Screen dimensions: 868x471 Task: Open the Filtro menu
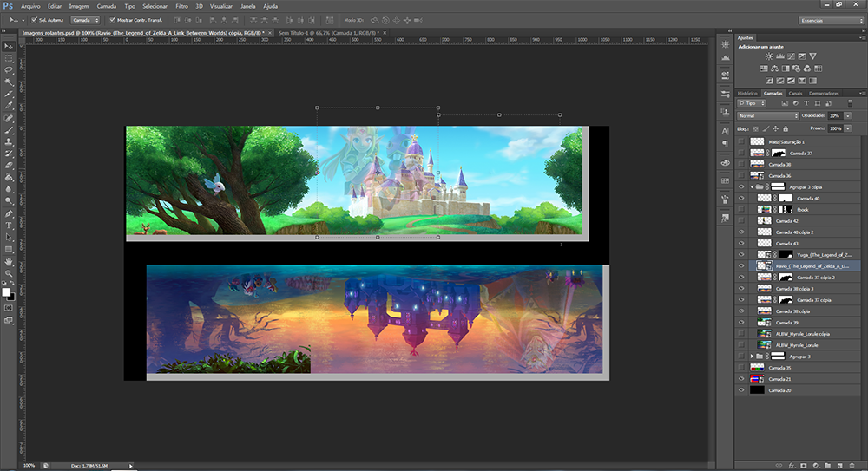[181, 7]
